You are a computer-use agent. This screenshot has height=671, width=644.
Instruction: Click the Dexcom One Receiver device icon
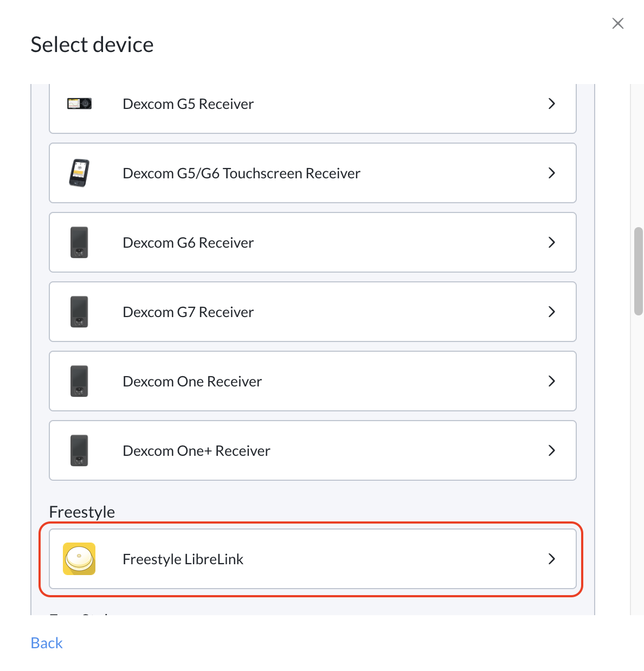[79, 381]
